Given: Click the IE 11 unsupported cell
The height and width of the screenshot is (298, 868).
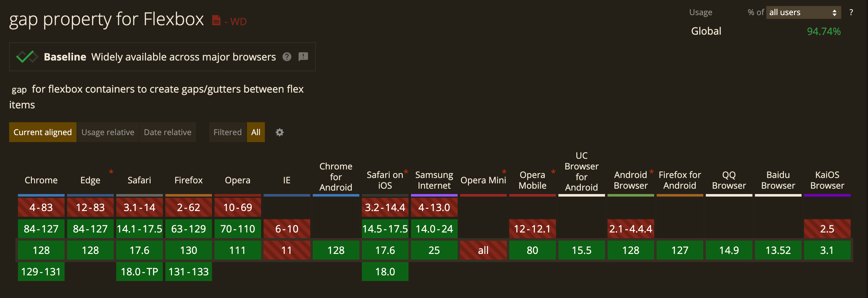Looking at the screenshot, I should [x=286, y=250].
